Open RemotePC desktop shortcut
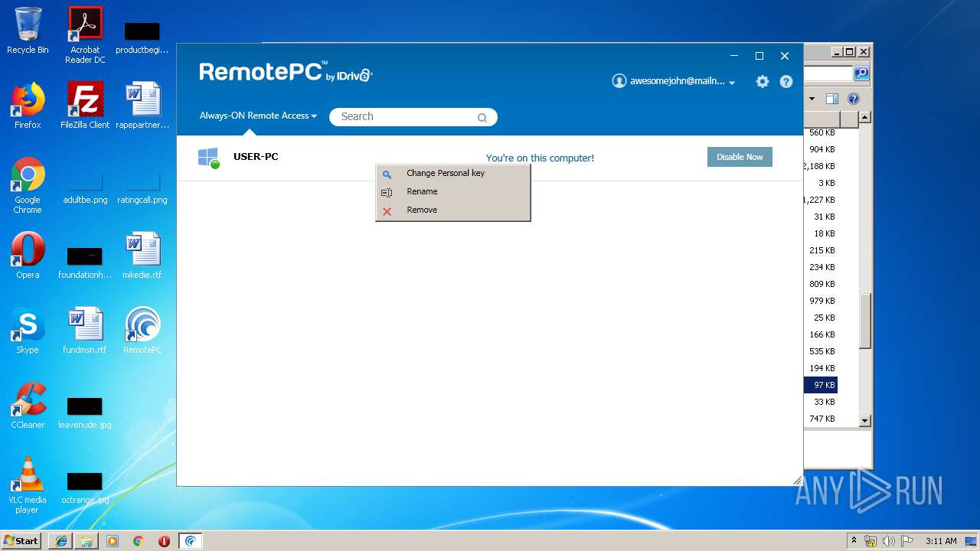Image resolution: width=980 pixels, height=551 pixels. click(142, 331)
